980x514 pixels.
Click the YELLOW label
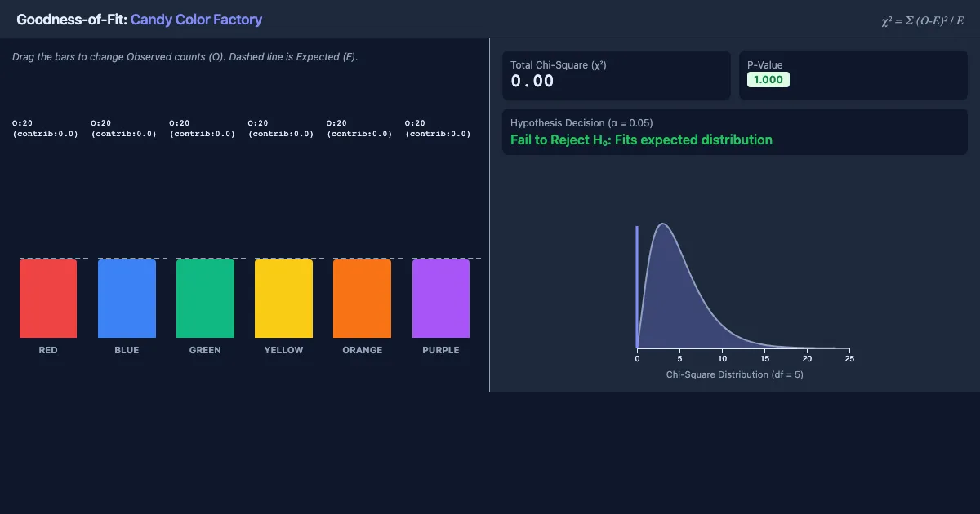tap(283, 350)
